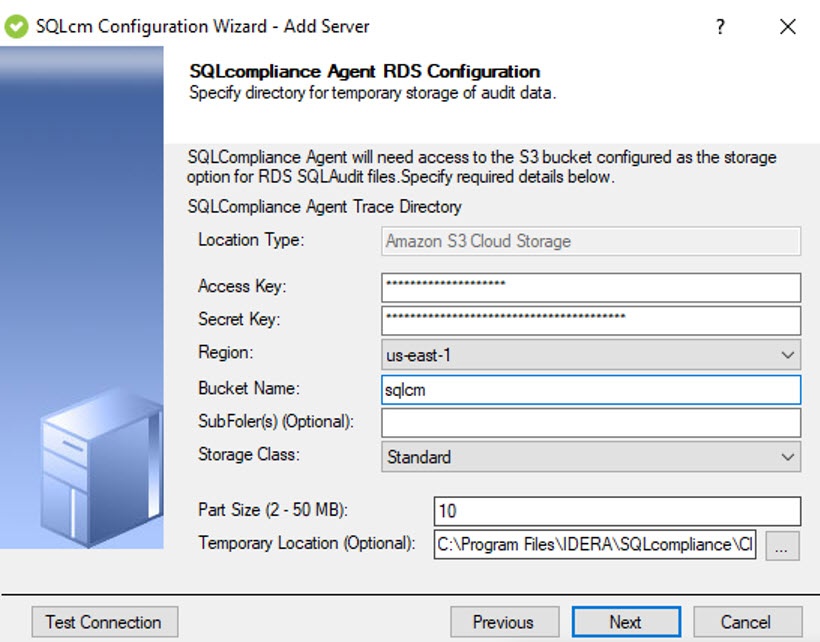Screen dimensions: 820x642
Task: Click the 'Part Size (2 - 50 MB):' label
Action: tap(273, 510)
